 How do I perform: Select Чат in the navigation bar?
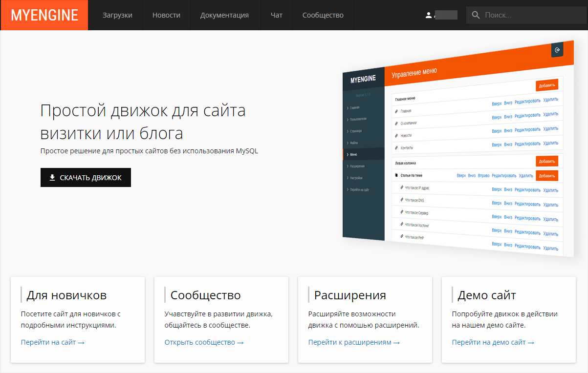[276, 15]
